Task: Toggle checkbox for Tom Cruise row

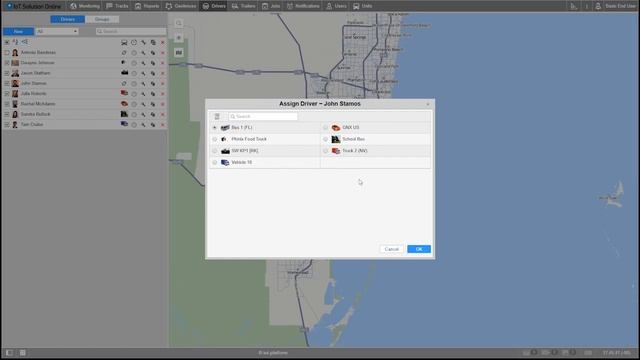Action: coord(7,124)
